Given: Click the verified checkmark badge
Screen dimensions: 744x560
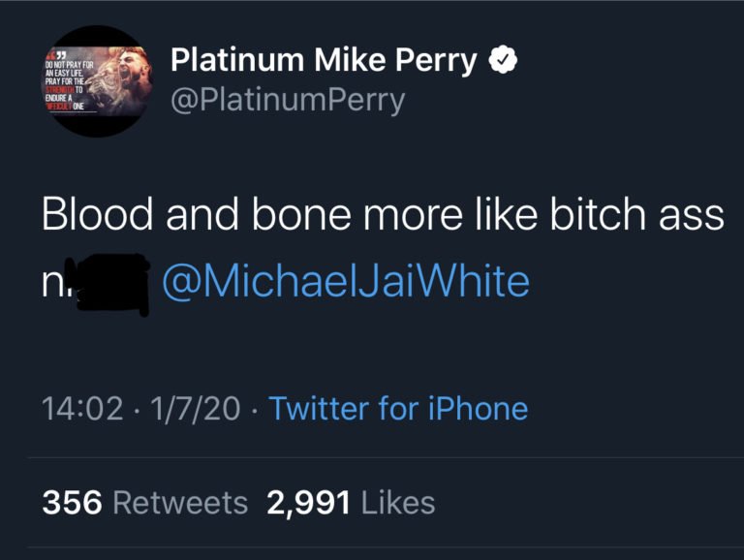Looking at the screenshot, I should (501, 61).
